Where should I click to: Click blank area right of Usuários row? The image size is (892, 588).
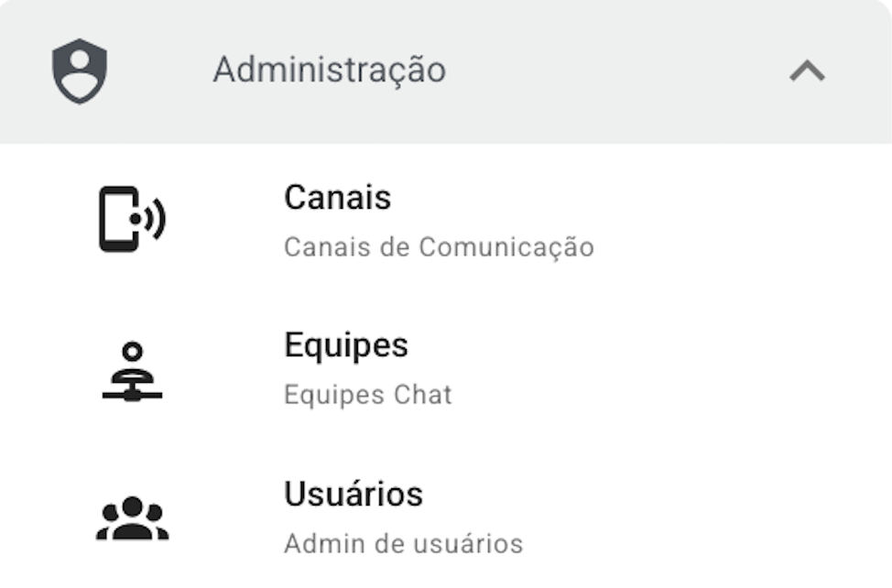[x=714, y=518]
